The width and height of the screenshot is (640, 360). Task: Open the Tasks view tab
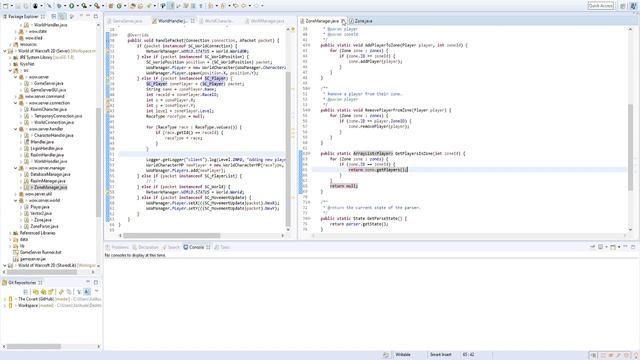pos(222,247)
